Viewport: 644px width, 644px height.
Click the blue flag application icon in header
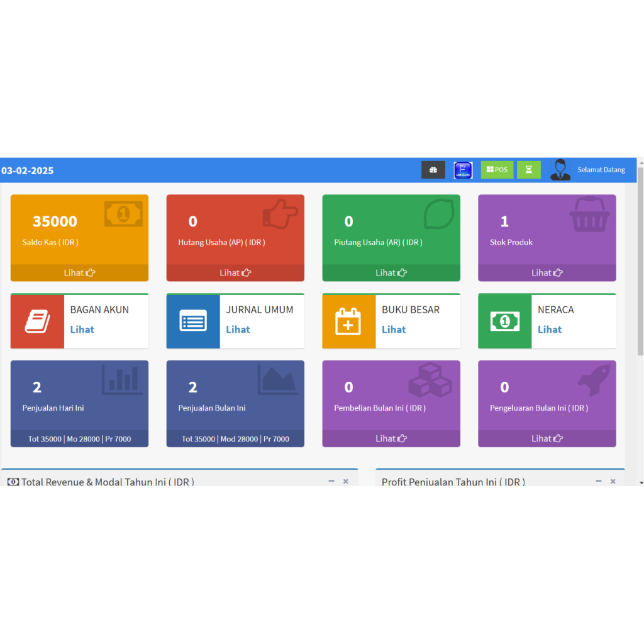(464, 169)
